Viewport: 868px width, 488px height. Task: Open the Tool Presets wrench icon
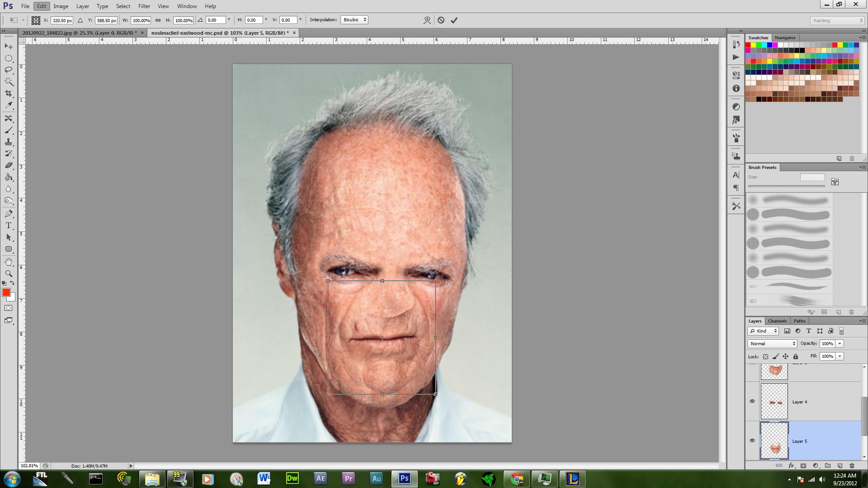click(x=736, y=206)
